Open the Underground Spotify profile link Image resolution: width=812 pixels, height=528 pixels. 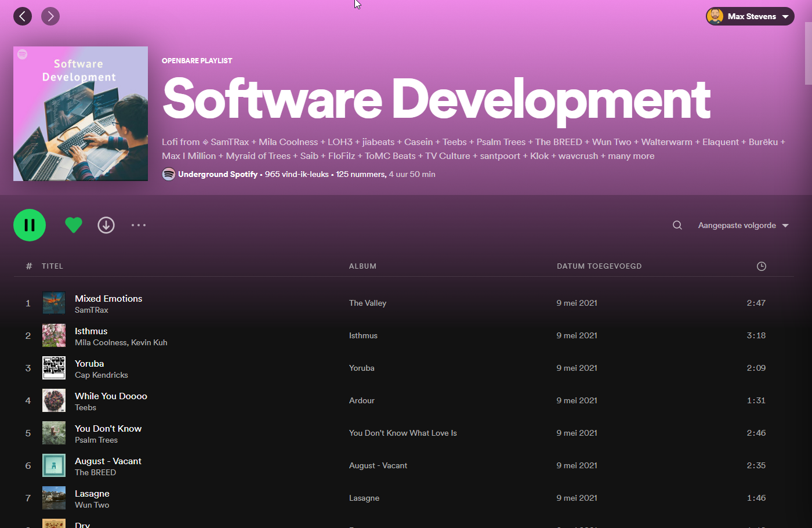[x=217, y=174]
